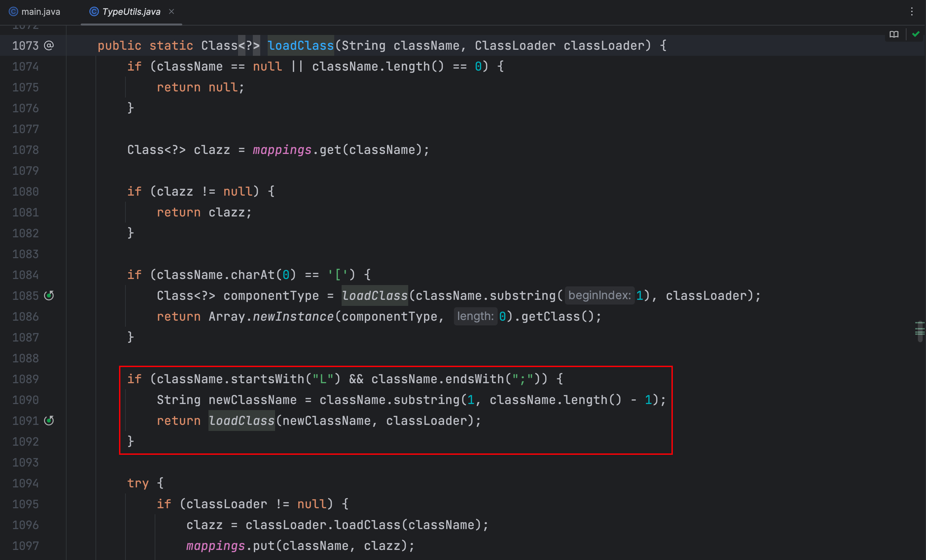Click the C class icon on TypeUtils.java tab

coord(94,12)
